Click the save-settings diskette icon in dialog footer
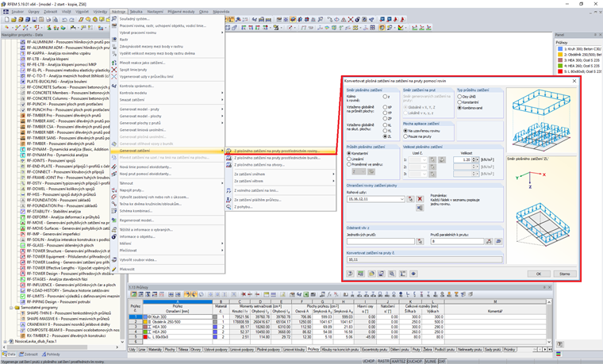Image resolution: width=603 pixels, height=364 pixels. click(381, 274)
